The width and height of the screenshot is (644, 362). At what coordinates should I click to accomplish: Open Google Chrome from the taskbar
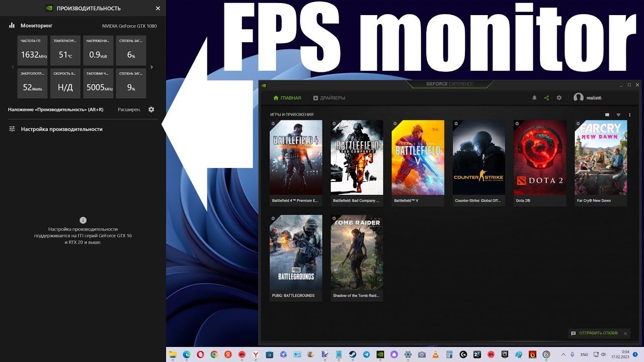coord(214,354)
